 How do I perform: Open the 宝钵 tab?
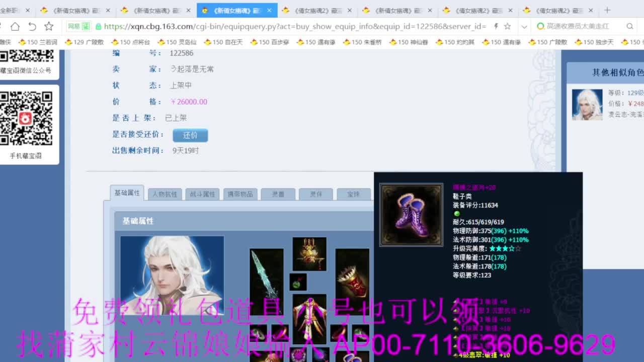tap(354, 194)
